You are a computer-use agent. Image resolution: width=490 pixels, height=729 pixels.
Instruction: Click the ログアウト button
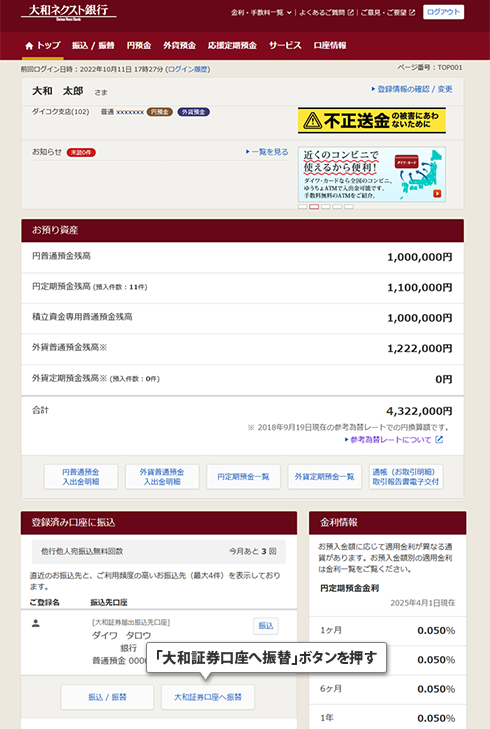(x=444, y=12)
